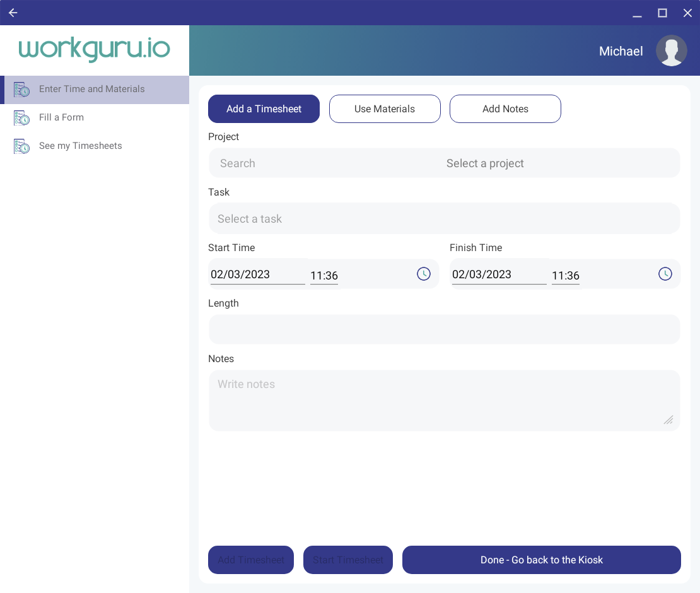This screenshot has height=593, width=700.
Task: Open the Finish Time clock picker icon
Action: click(665, 274)
